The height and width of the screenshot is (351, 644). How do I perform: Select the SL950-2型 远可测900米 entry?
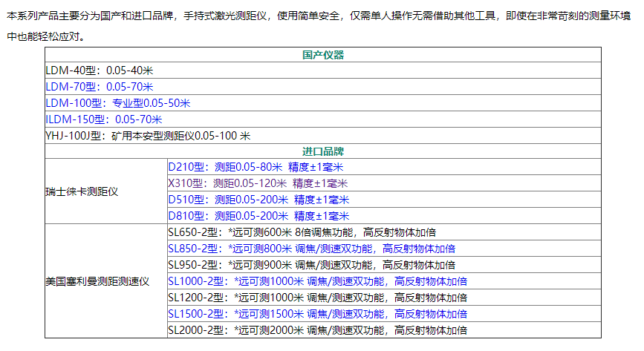(311, 265)
